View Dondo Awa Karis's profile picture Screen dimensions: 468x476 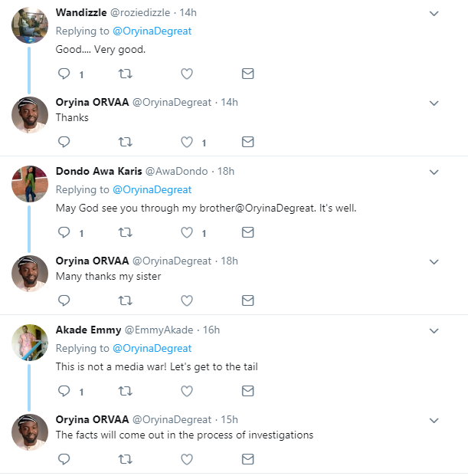pos(31,184)
